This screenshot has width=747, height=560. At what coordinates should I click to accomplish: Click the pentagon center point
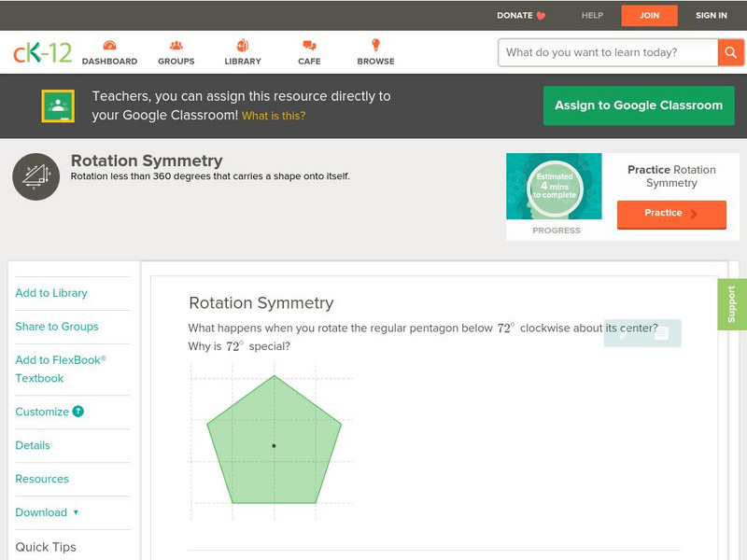tap(274, 446)
